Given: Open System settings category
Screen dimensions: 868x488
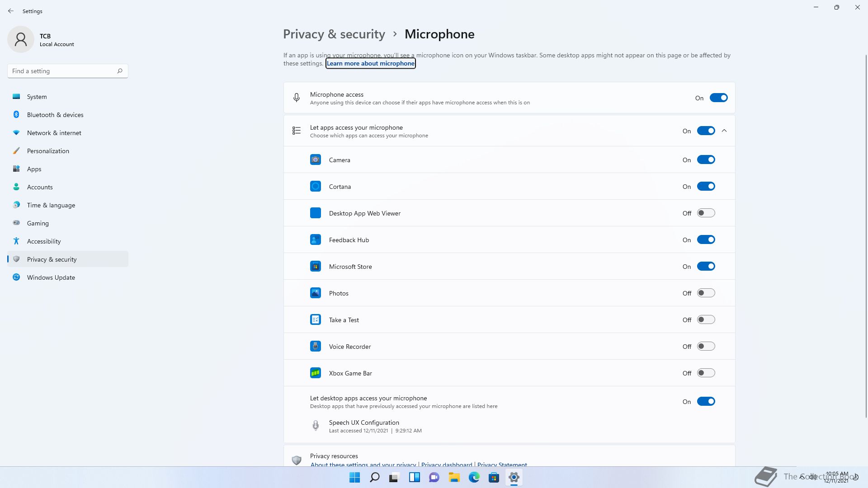Looking at the screenshot, I should [x=68, y=97].
